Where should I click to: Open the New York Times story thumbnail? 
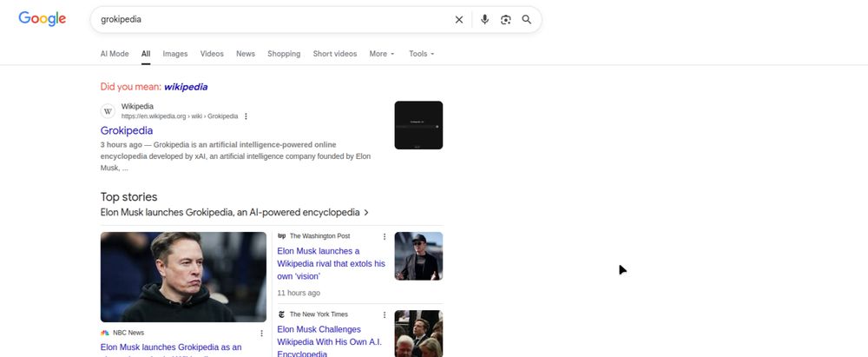coord(418,334)
